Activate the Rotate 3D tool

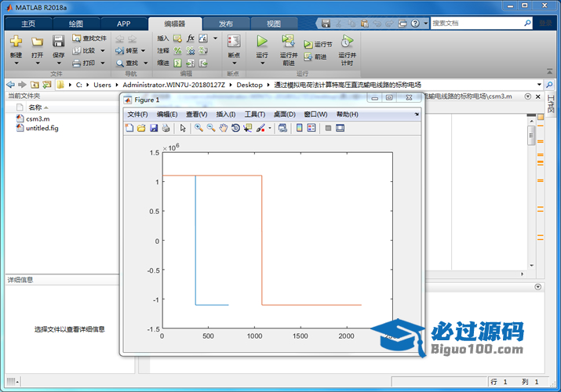point(235,128)
